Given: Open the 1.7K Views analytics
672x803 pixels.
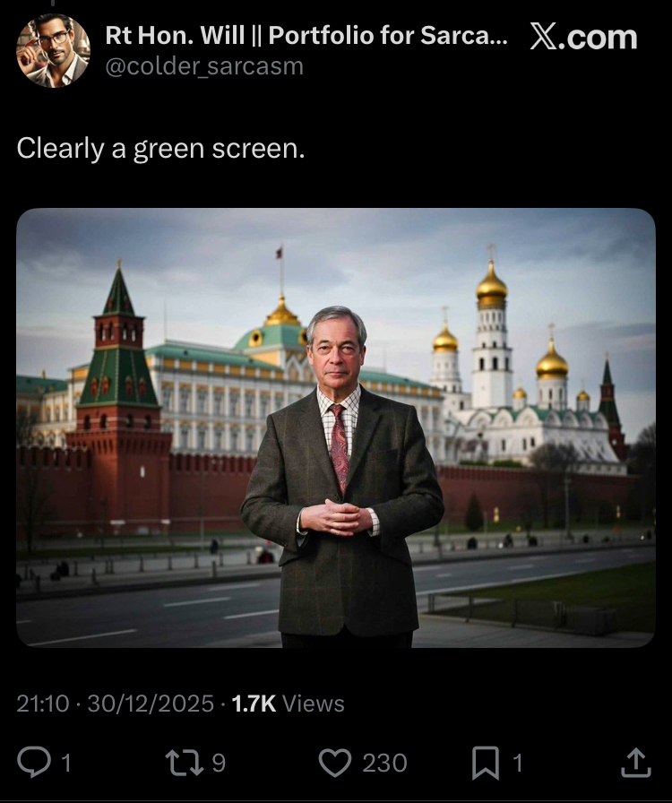Looking at the screenshot, I should (x=288, y=704).
